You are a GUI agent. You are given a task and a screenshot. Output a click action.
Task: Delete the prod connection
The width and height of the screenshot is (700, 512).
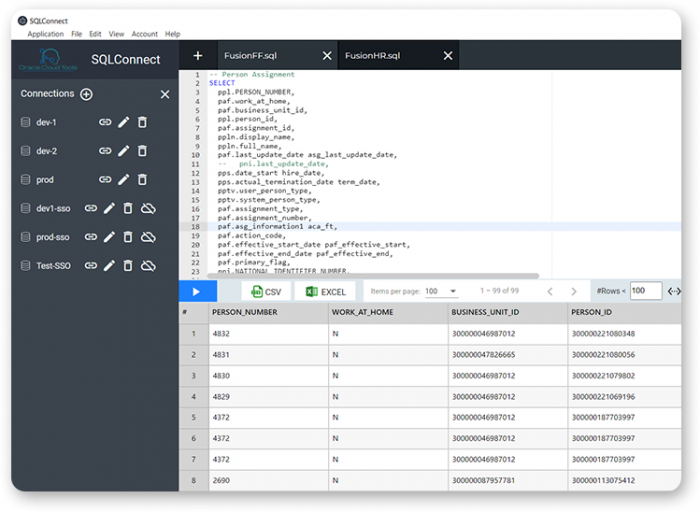tap(142, 179)
